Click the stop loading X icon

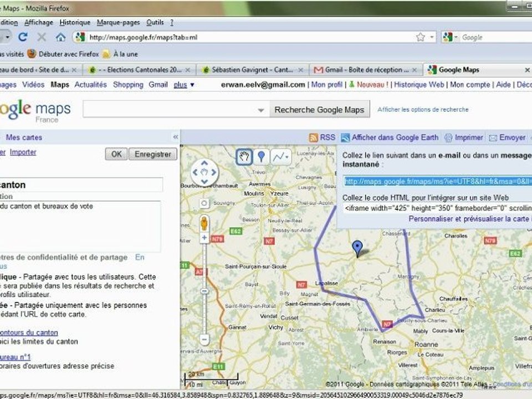(x=42, y=37)
